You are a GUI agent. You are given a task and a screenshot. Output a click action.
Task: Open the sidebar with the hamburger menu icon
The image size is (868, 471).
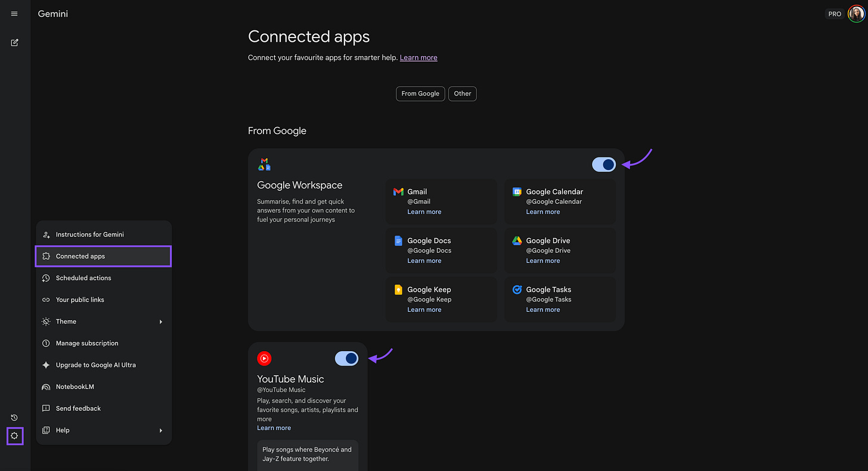tap(14, 13)
